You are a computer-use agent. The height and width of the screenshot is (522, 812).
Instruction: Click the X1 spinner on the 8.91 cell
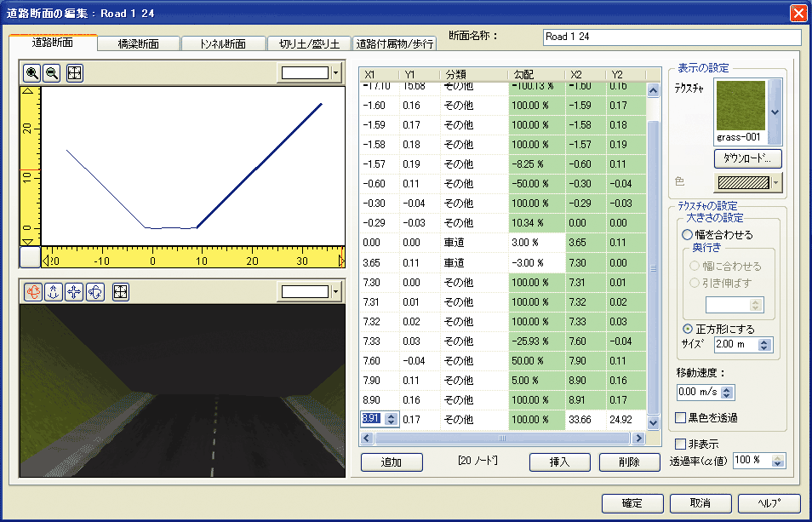(392, 419)
